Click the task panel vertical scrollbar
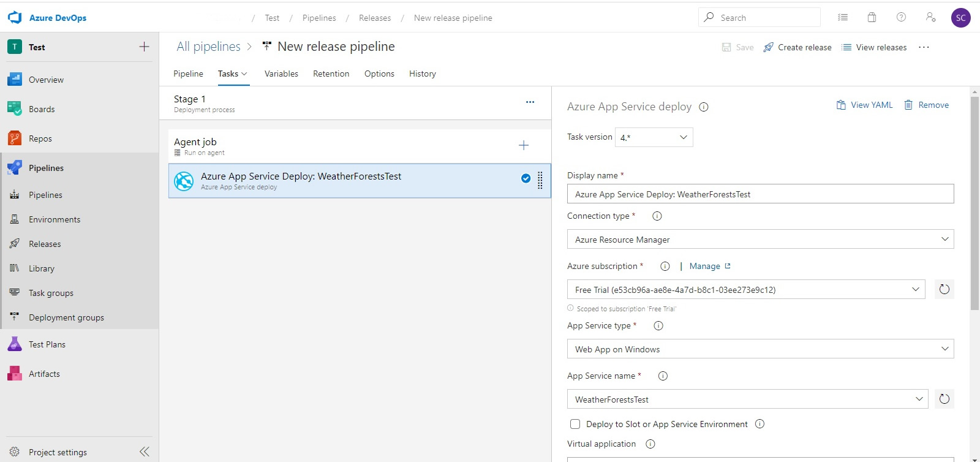The height and width of the screenshot is (462, 980). tap(974, 202)
